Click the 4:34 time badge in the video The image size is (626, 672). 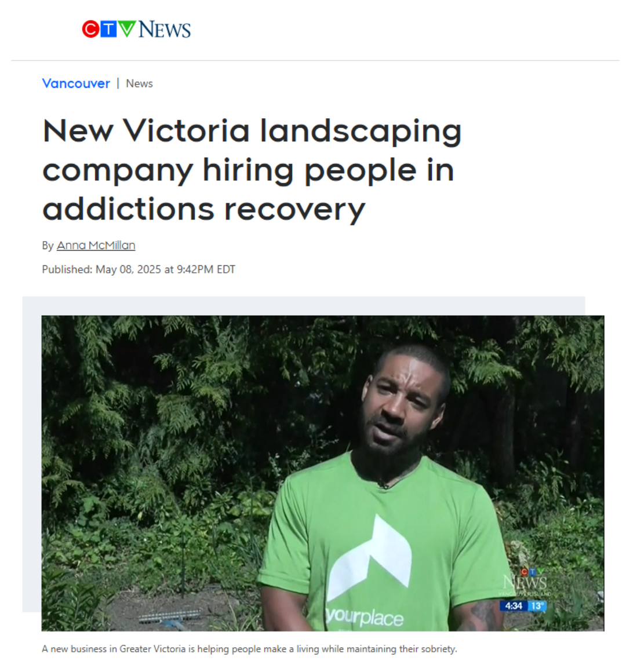[513, 606]
